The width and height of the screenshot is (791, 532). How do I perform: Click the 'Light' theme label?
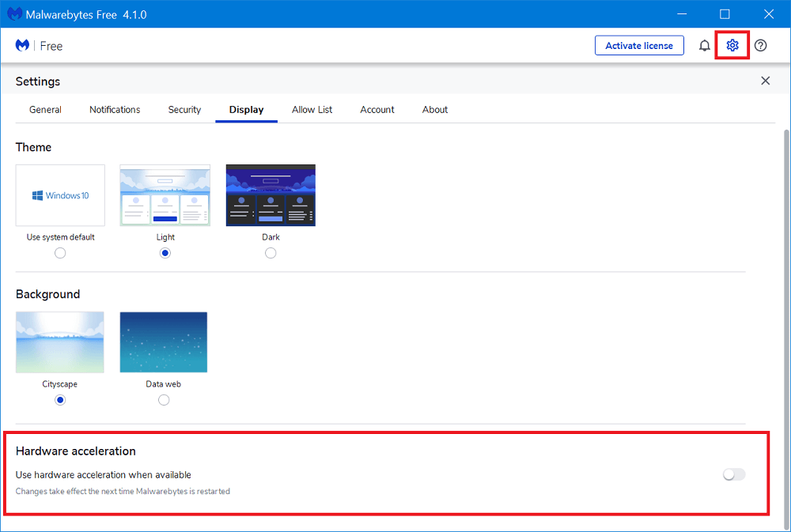click(x=165, y=237)
